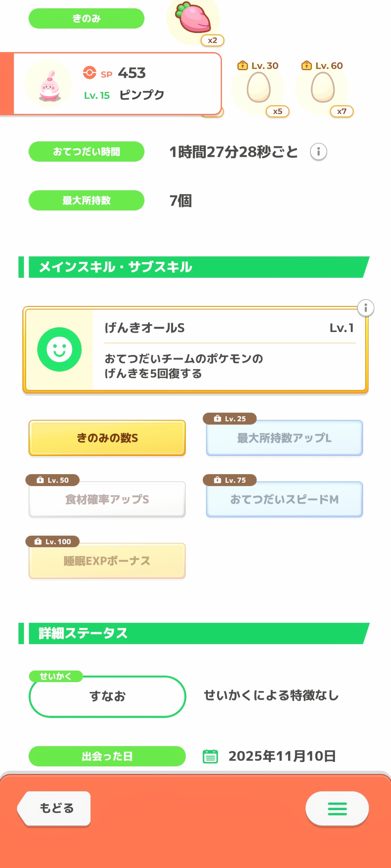Tap the 最大所持数 max carry label
The image size is (391, 868).
[x=87, y=200]
